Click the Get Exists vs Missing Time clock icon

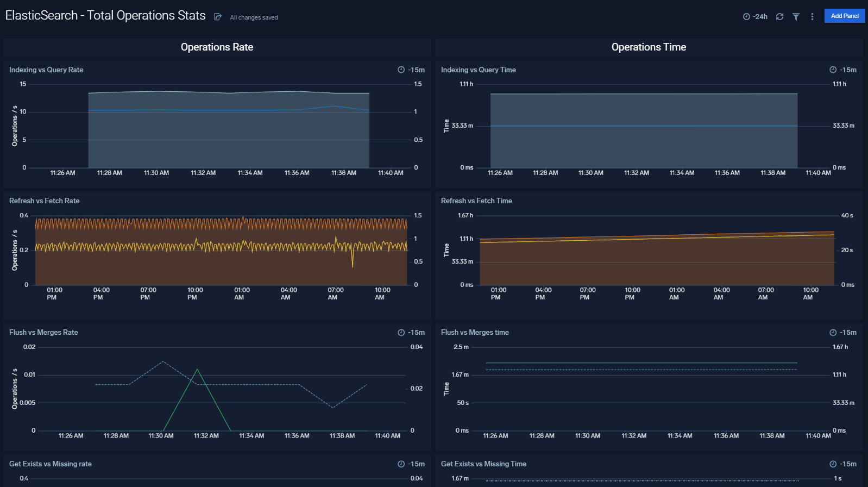pyautogui.click(x=833, y=464)
